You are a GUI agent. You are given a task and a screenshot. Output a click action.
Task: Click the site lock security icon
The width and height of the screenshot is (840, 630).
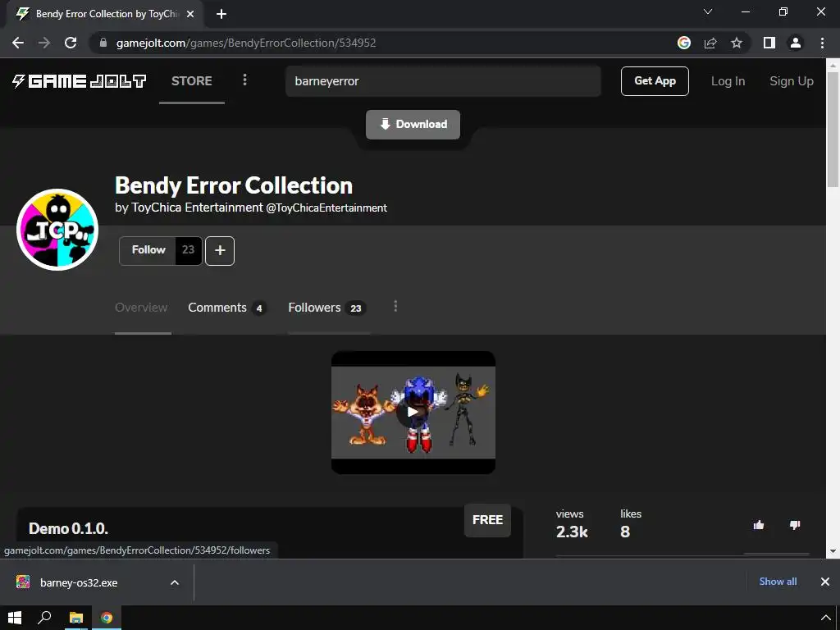[103, 43]
